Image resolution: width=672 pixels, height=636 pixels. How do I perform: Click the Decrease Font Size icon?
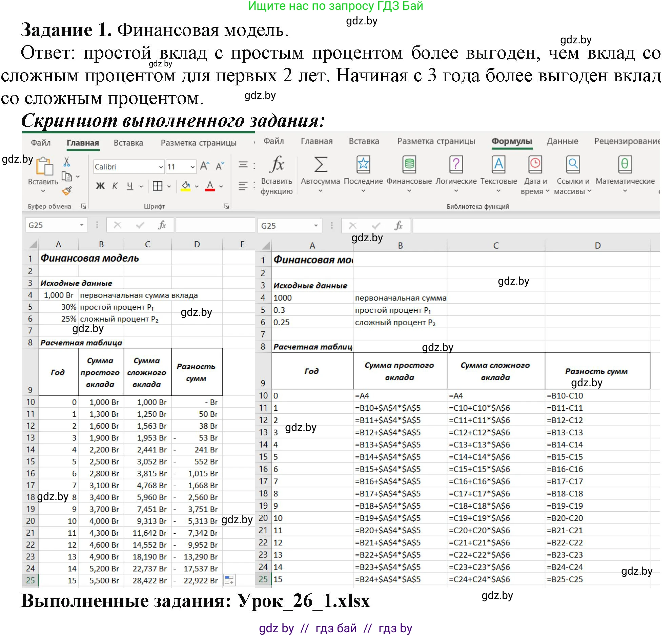pyautogui.click(x=220, y=166)
